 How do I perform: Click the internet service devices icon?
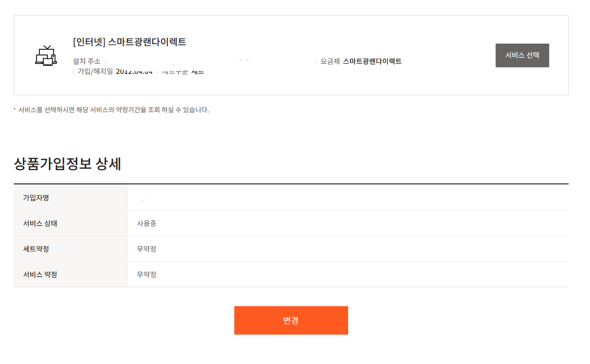(46, 55)
